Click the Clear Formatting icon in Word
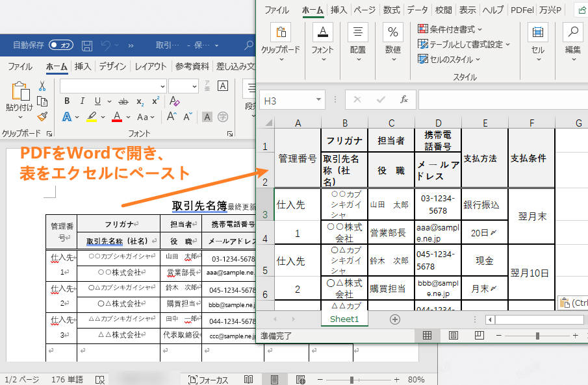 pos(174,101)
